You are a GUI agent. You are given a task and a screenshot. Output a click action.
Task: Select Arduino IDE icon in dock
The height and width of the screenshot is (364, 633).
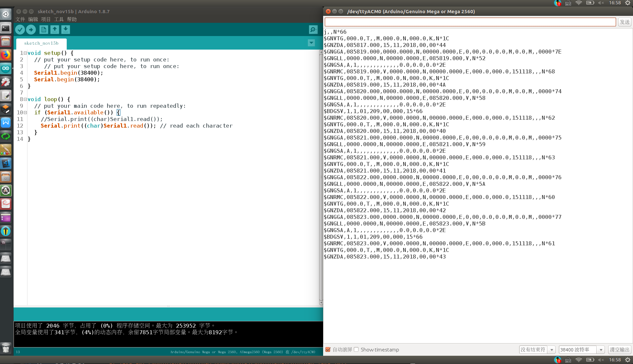click(6, 68)
